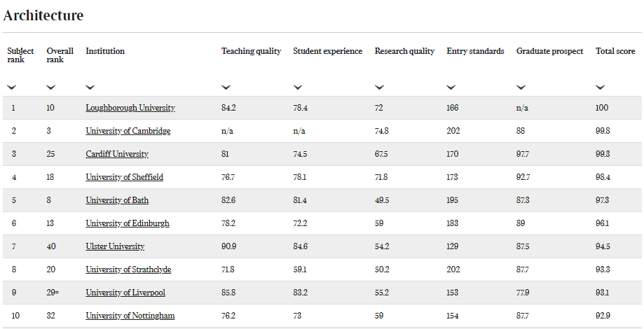Screen dimensions: 644x329
Task: Open the University of Nottingham link
Action: pyautogui.click(x=130, y=316)
